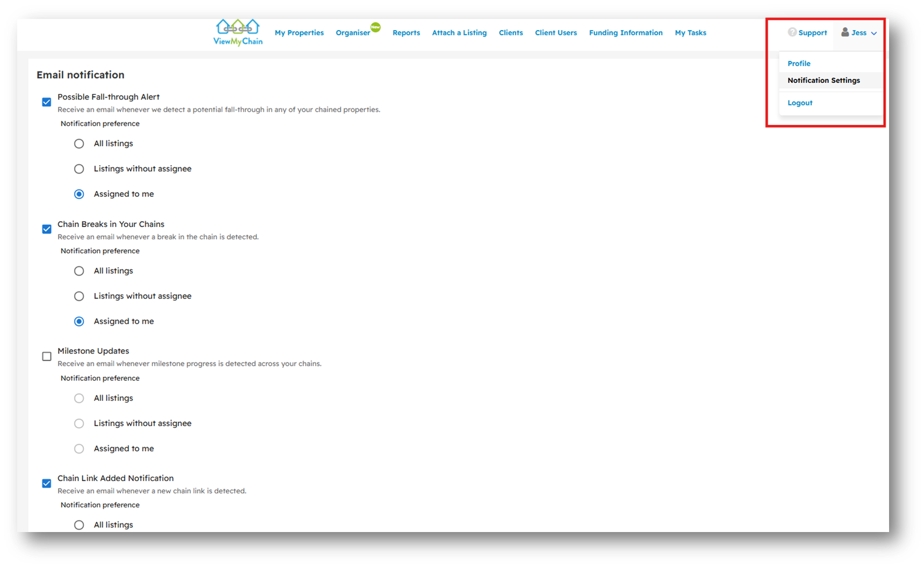Uncheck Possible Fall-through Alert checkbox
This screenshot has width=924, height=567.
[x=47, y=102]
